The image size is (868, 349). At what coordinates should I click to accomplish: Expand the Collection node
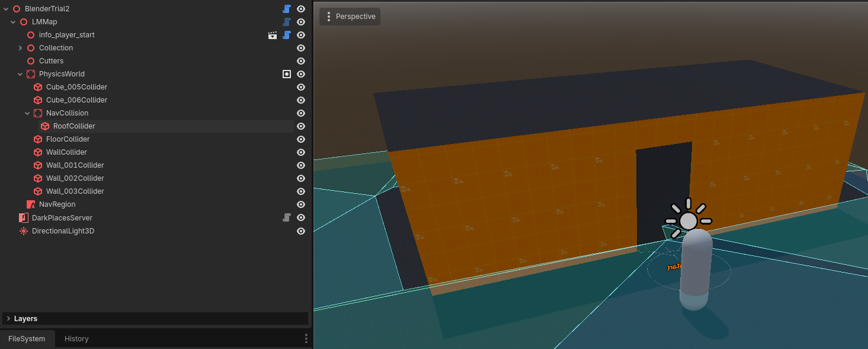pyautogui.click(x=20, y=48)
